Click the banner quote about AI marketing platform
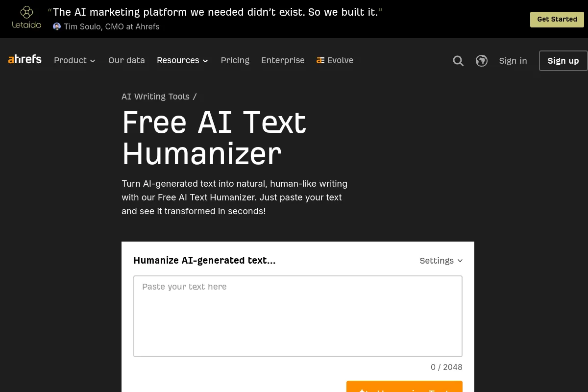Viewport: 588px width, 392px height. pyautogui.click(x=215, y=12)
